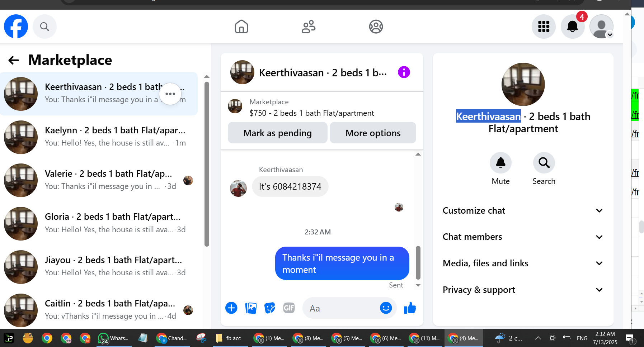
Task: Send a thumbs-up like
Action: (410, 308)
